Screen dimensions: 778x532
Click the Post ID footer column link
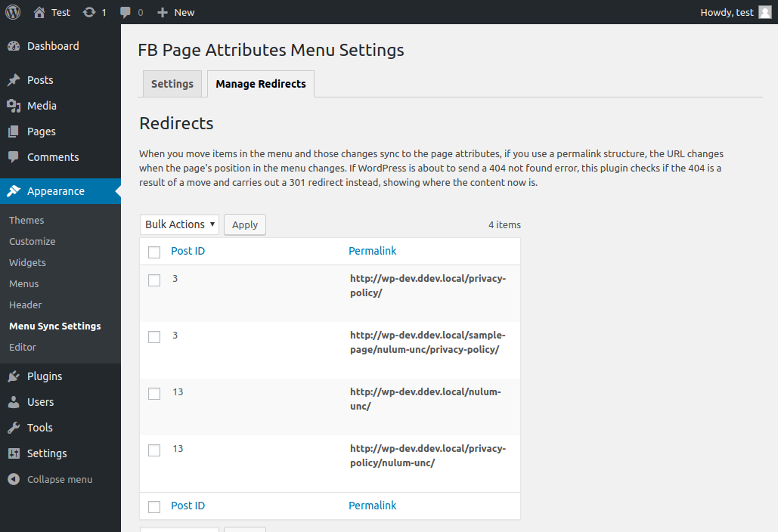[188, 506]
